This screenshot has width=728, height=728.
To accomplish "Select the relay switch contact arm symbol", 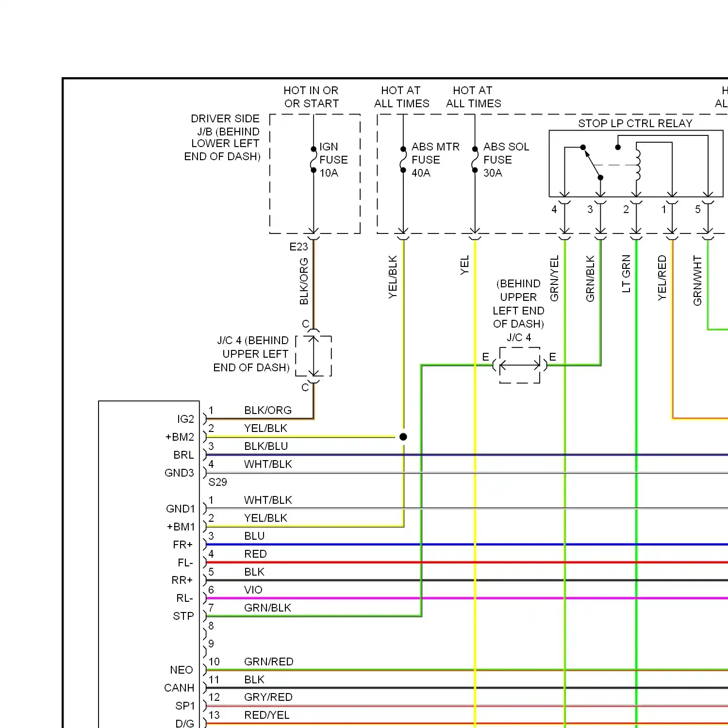I will [x=592, y=162].
